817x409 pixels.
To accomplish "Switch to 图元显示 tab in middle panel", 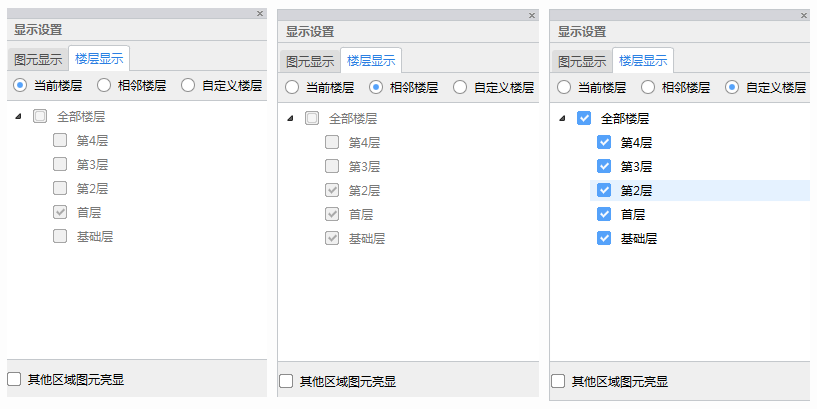I will click(310, 61).
